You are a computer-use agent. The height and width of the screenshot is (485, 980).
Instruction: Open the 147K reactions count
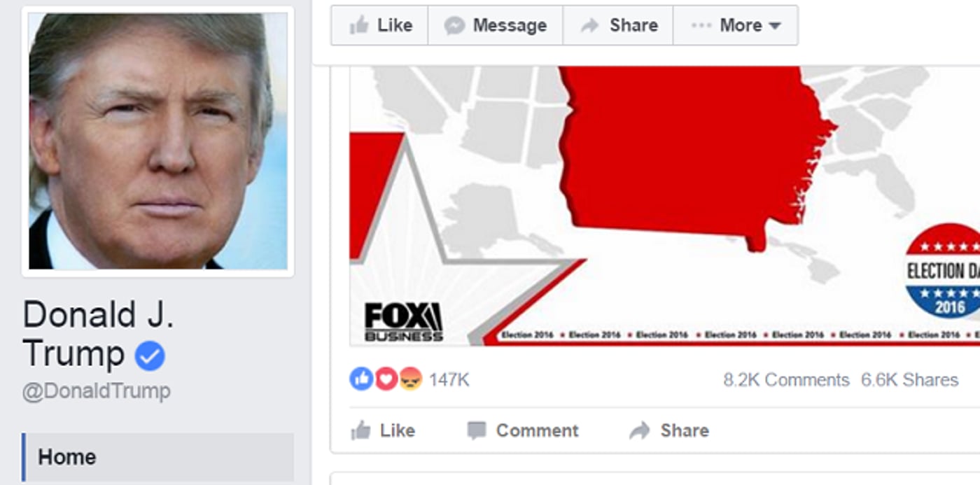(x=449, y=380)
